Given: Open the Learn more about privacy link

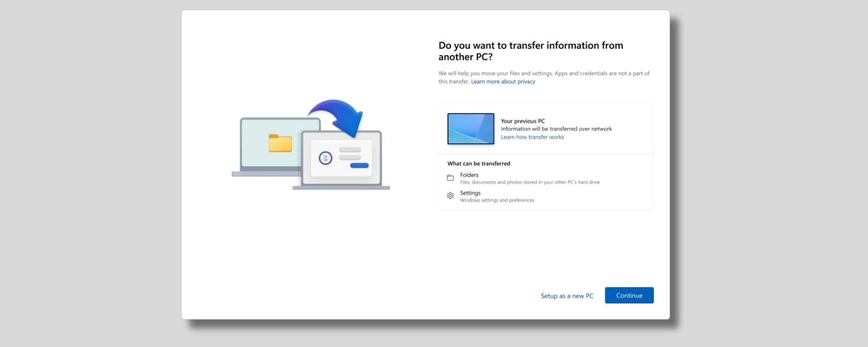Looking at the screenshot, I should 503,81.
